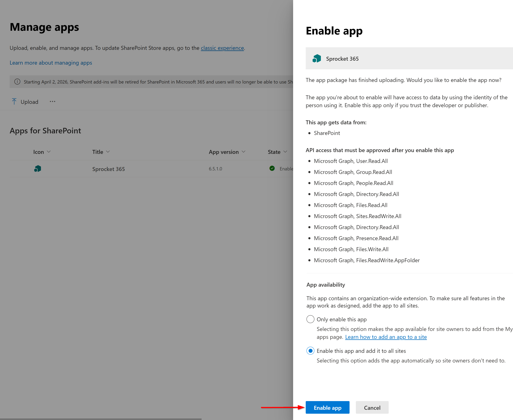Image resolution: width=513 pixels, height=420 pixels.
Task: Click Microsoft Graph, Files.Read.All entry
Action: click(x=351, y=205)
